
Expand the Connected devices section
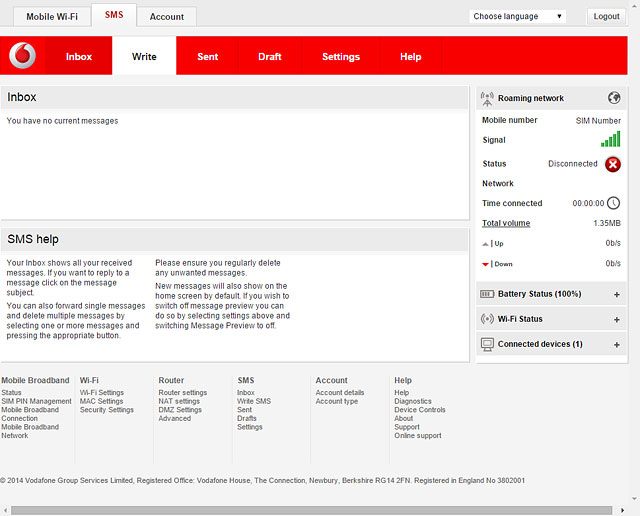click(x=616, y=345)
